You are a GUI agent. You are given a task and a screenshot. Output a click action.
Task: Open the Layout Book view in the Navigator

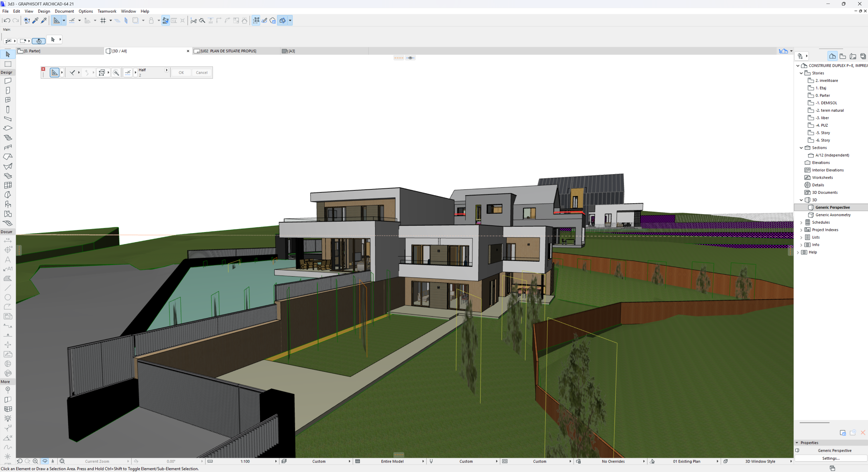pos(853,56)
